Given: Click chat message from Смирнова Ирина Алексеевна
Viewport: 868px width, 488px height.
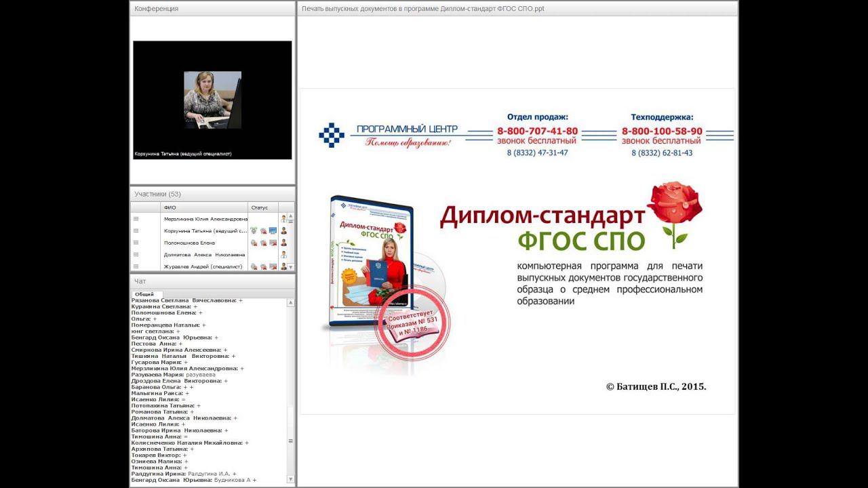Looking at the screenshot, I should pyautogui.click(x=179, y=350).
